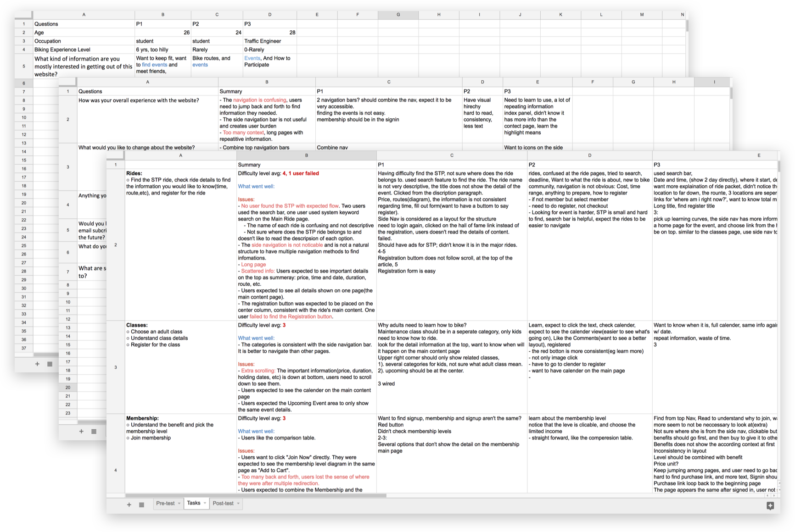Viewport: 795px width, 532px height.
Task: Select row 3 header in the front Tasks sheet
Action: (116, 367)
